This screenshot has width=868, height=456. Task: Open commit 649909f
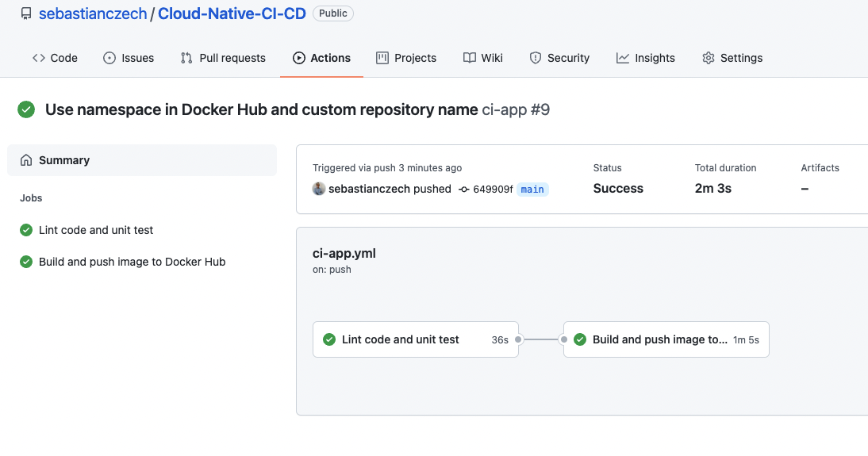[x=493, y=190]
